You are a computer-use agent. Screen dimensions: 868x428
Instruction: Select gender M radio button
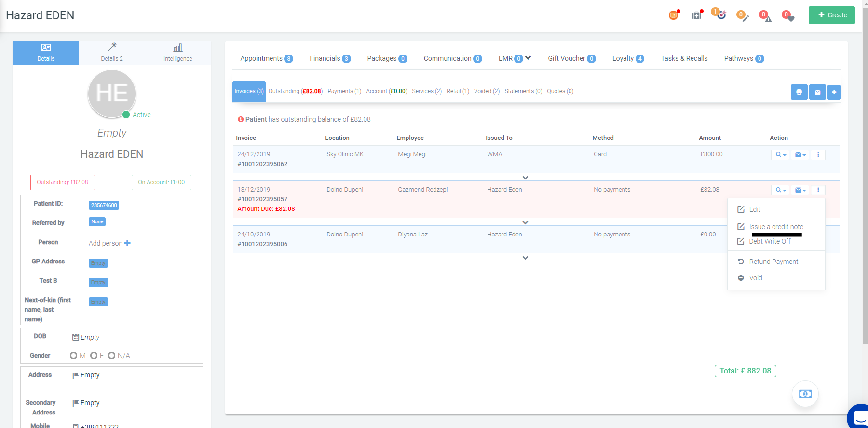(73, 356)
